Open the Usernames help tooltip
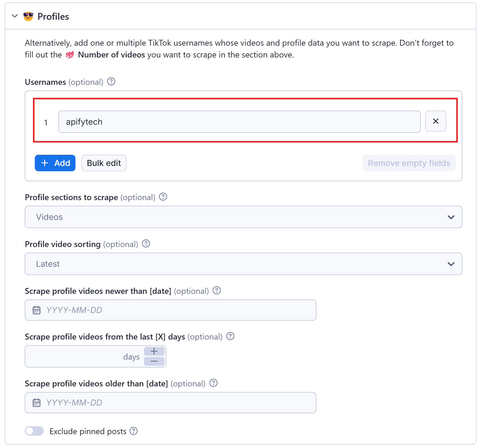The width and height of the screenshot is (480, 448). (111, 82)
